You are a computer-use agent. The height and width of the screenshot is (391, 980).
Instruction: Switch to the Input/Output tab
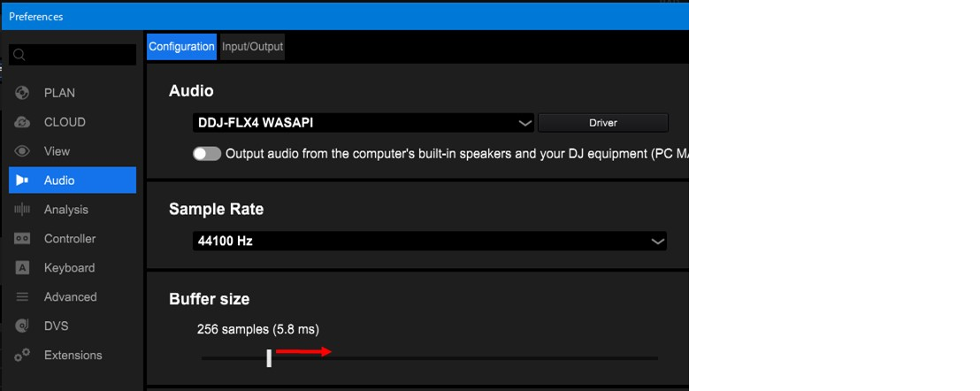(252, 47)
